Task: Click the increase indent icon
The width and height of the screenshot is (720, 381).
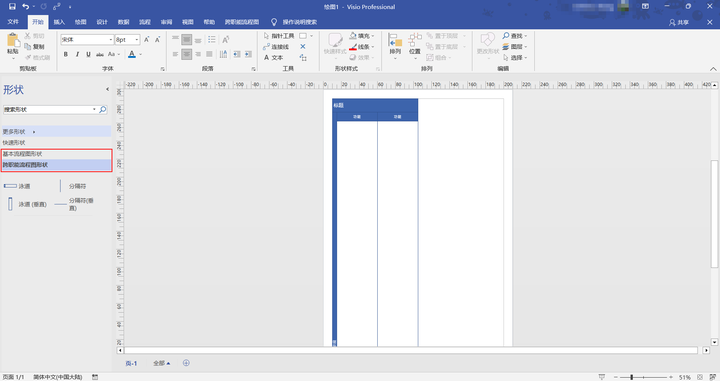Action: tap(248, 54)
